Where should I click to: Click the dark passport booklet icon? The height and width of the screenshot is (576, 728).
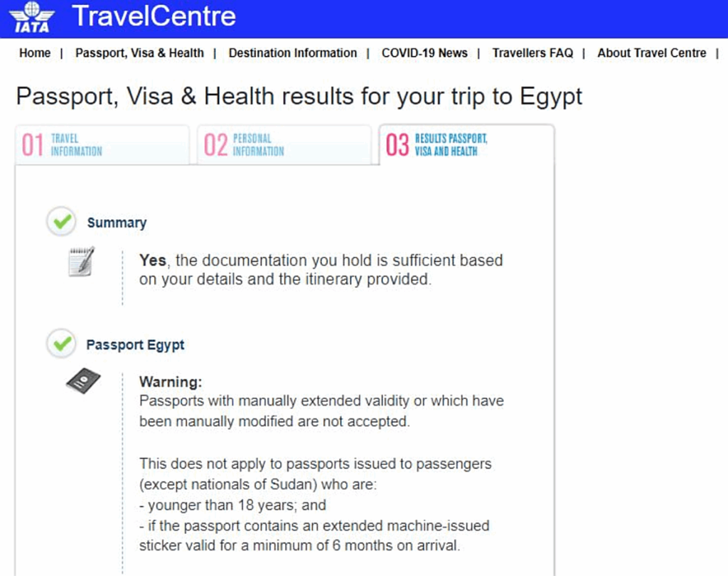83,382
